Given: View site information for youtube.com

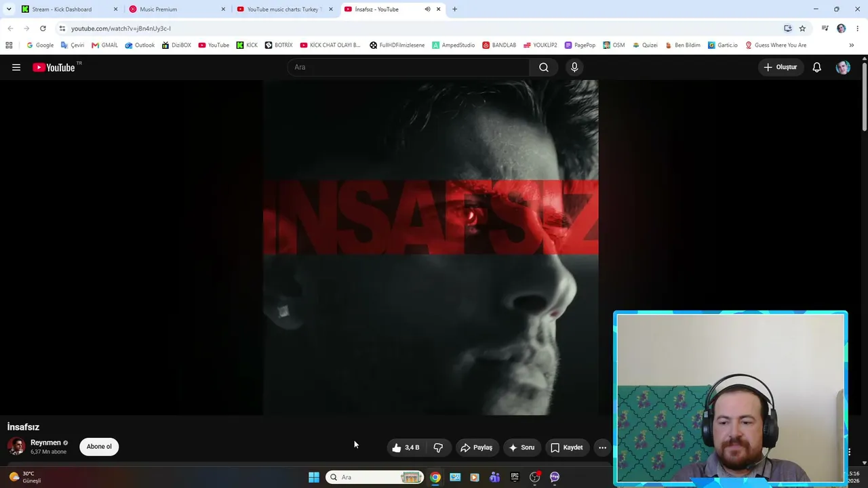Looking at the screenshot, I should click(x=62, y=28).
